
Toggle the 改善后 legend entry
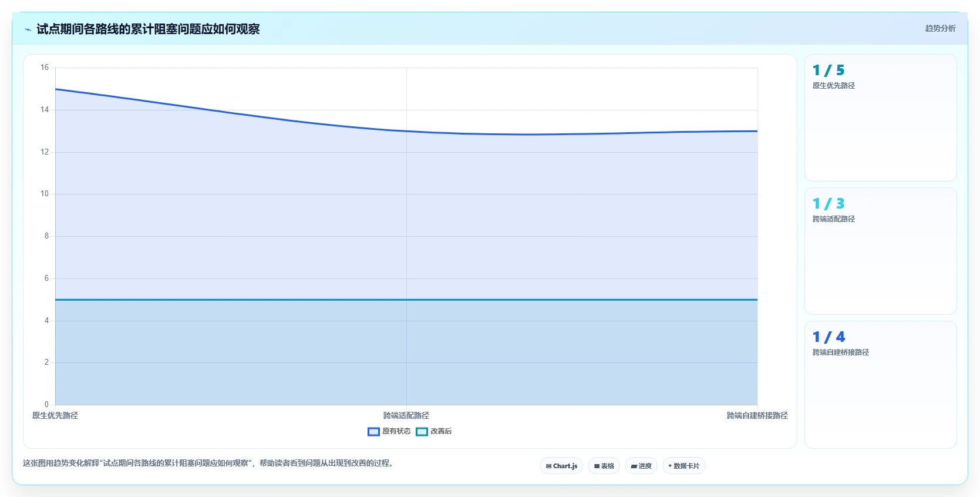click(434, 431)
